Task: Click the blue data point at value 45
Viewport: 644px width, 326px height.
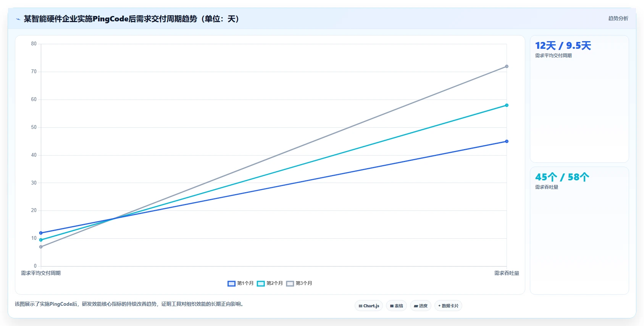Action: coord(507,141)
